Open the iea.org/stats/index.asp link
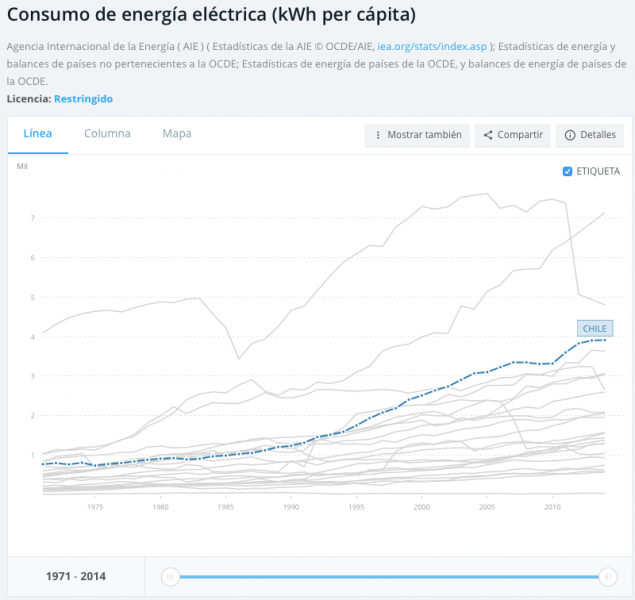 coord(432,47)
